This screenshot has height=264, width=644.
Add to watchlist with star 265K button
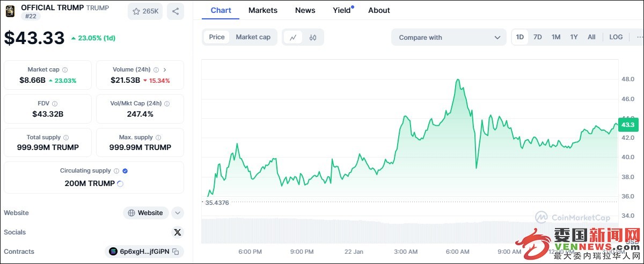click(x=145, y=11)
